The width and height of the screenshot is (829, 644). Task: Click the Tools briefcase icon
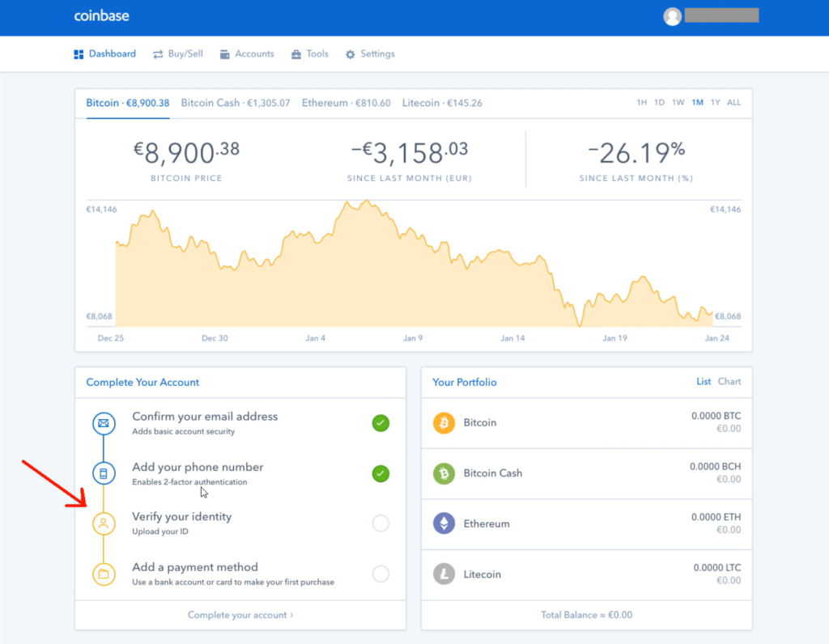[x=296, y=54]
